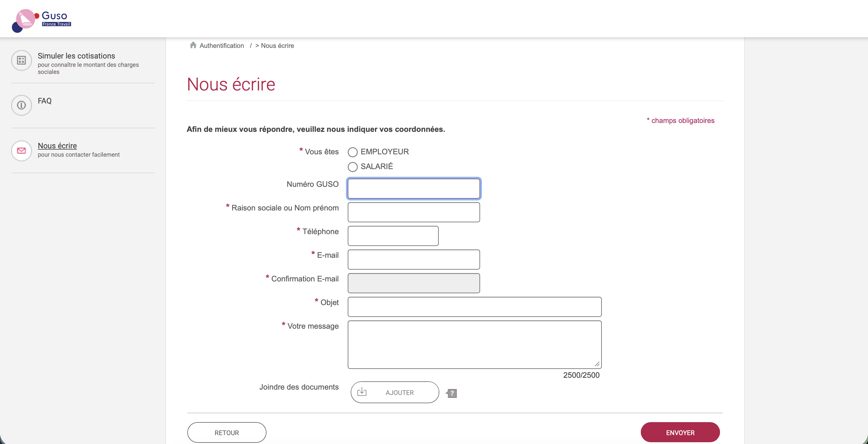Screen dimensions: 868x444
Task: Focus the Raison sociale ou Nom prénom field
Action: [x=413, y=212]
